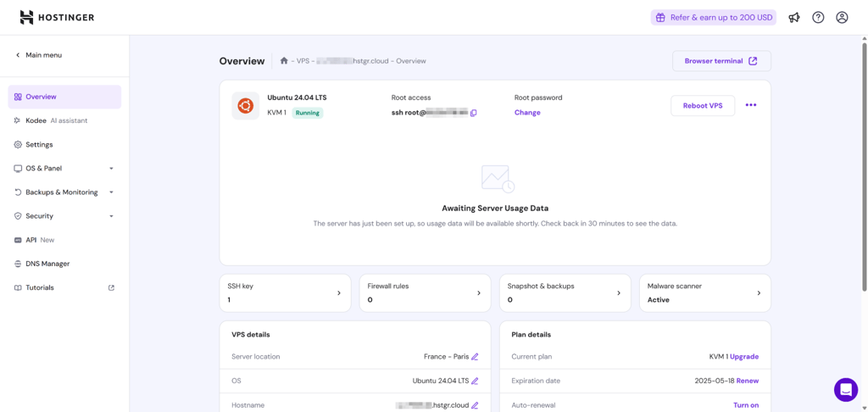Screen dimensions: 868x412
Task: Click the Awaiting Server Usage Data heading
Action: [x=495, y=209]
